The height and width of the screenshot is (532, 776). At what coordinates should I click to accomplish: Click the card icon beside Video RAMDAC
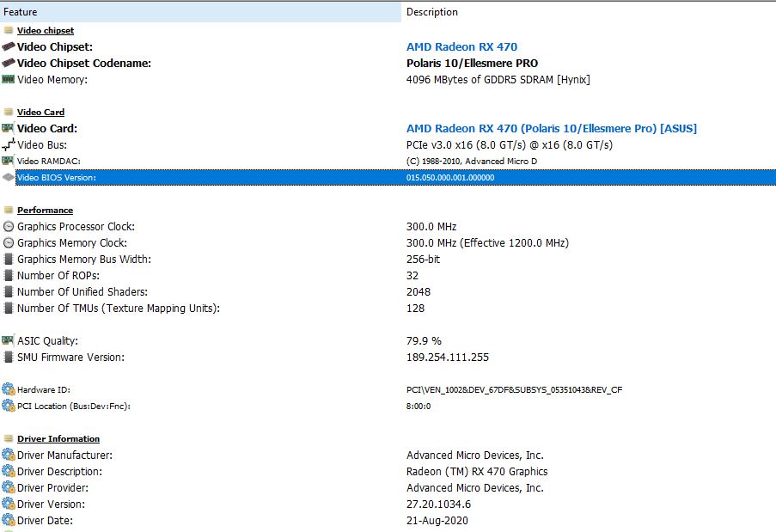tap(8, 161)
